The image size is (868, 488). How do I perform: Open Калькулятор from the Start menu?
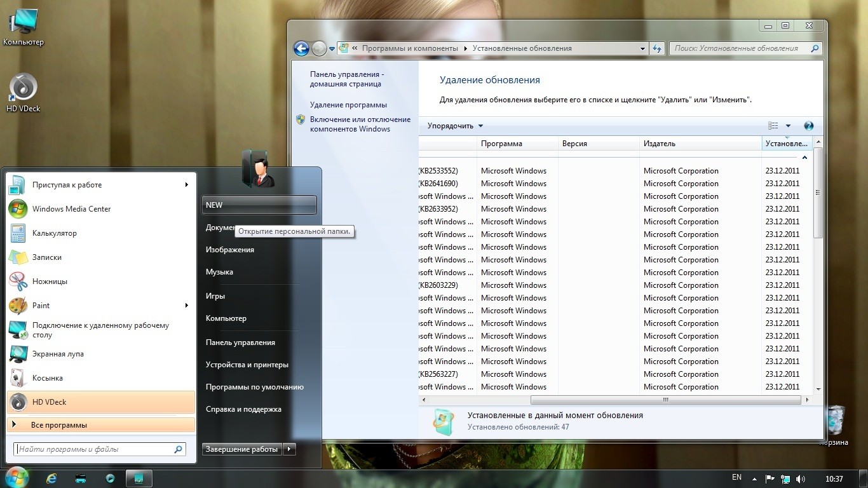point(100,233)
